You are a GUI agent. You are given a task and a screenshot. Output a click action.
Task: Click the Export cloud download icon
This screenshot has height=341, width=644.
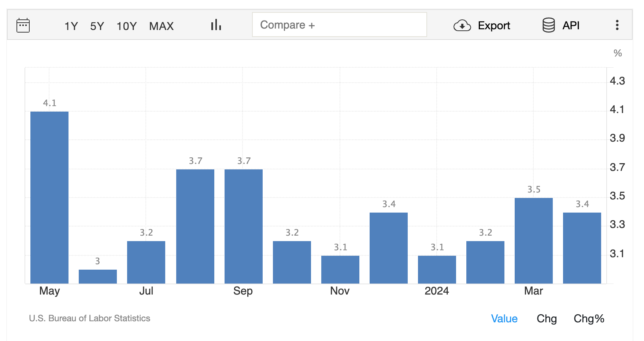coord(462,26)
